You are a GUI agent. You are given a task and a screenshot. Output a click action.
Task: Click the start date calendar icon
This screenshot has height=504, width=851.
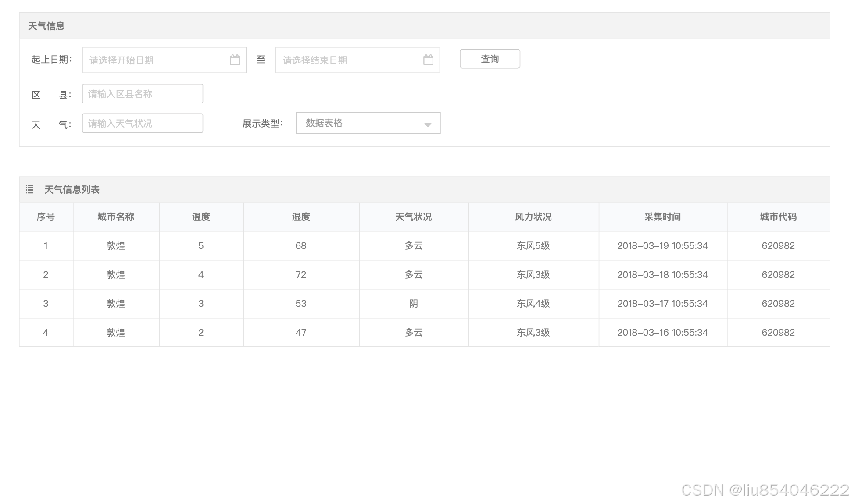pos(235,60)
